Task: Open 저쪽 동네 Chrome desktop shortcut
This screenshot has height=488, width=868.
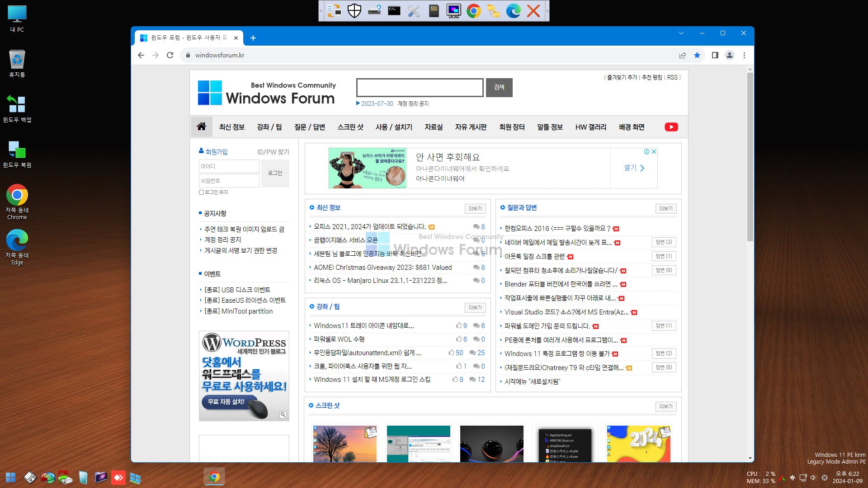Action: [x=17, y=202]
